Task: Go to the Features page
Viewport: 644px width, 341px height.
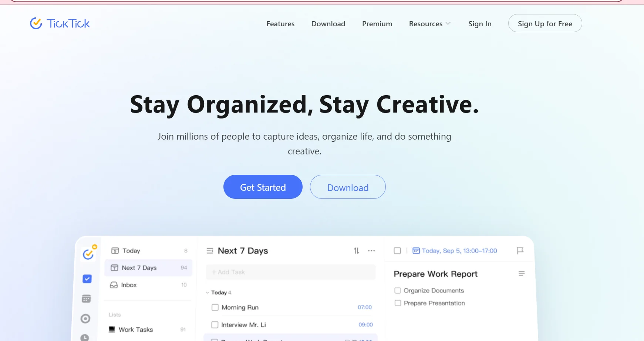Action: [x=280, y=24]
